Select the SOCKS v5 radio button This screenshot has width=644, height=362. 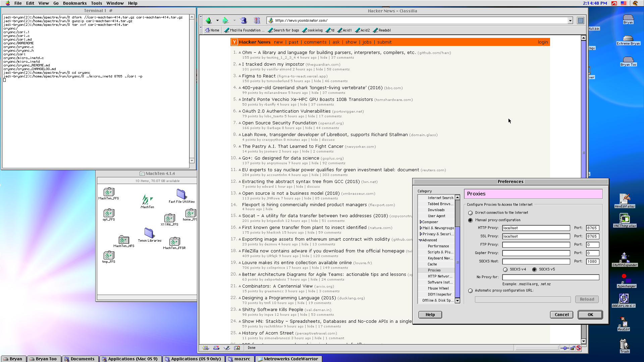coord(534,269)
